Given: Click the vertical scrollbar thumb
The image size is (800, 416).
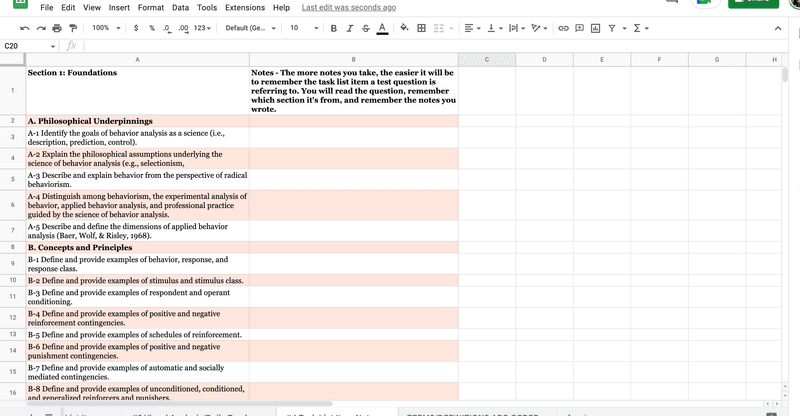Looking at the screenshot, I should (x=785, y=74).
